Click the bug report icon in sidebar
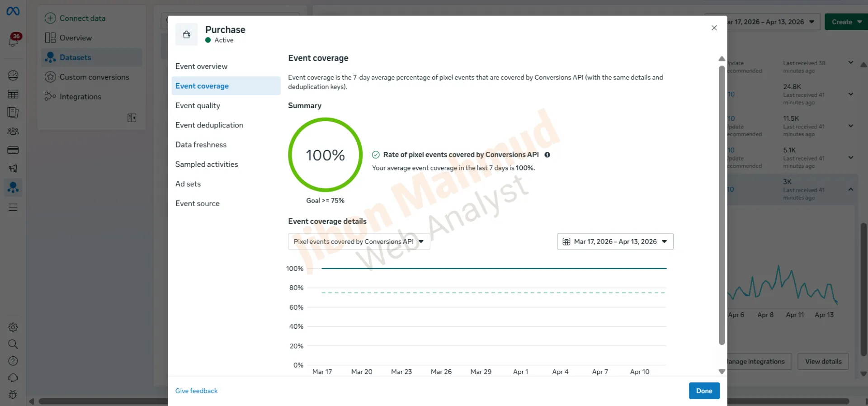The image size is (868, 406). tap(13, 394)
